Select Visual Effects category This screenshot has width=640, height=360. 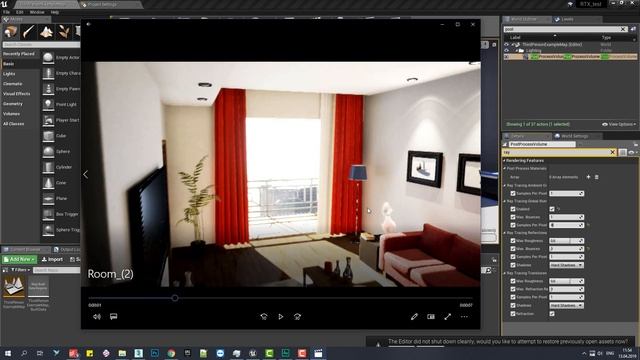16,94
